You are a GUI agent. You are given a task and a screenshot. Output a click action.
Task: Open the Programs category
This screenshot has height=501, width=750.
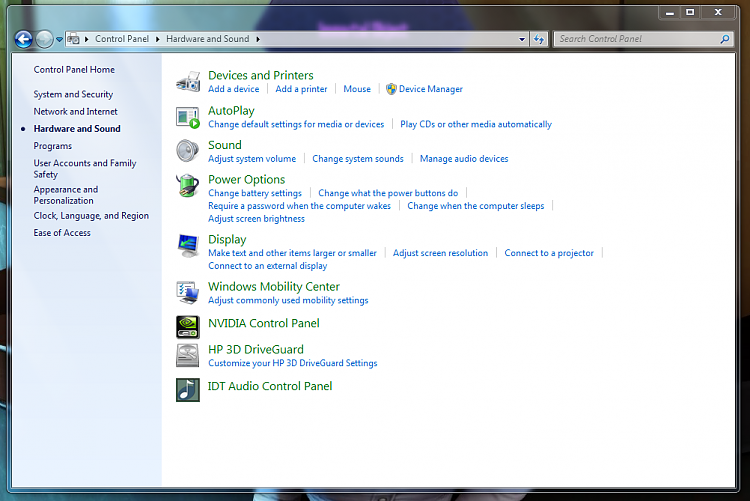(x=53, y=146)
